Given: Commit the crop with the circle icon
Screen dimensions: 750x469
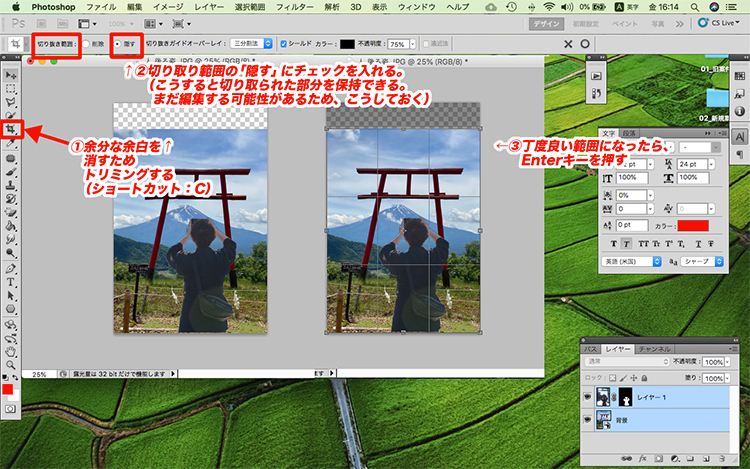Looking at the screenshot, I should 585,44.
